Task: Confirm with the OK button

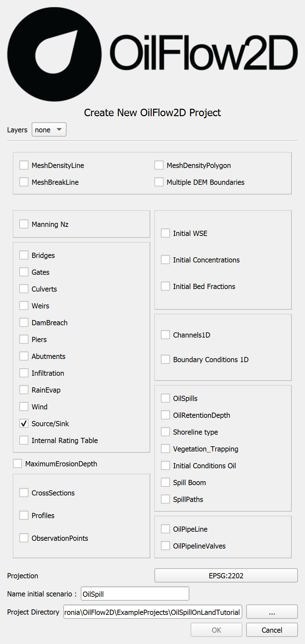Action: (216, 630)
